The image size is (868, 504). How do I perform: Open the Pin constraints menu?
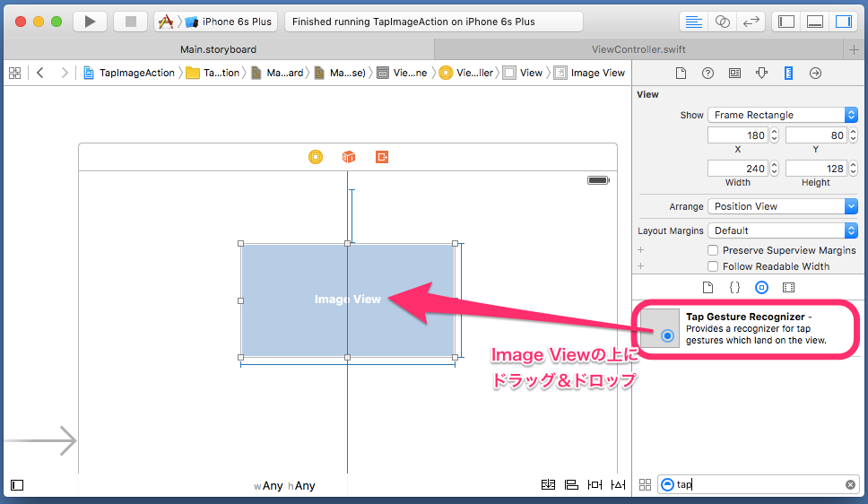(x=595, y=484)
